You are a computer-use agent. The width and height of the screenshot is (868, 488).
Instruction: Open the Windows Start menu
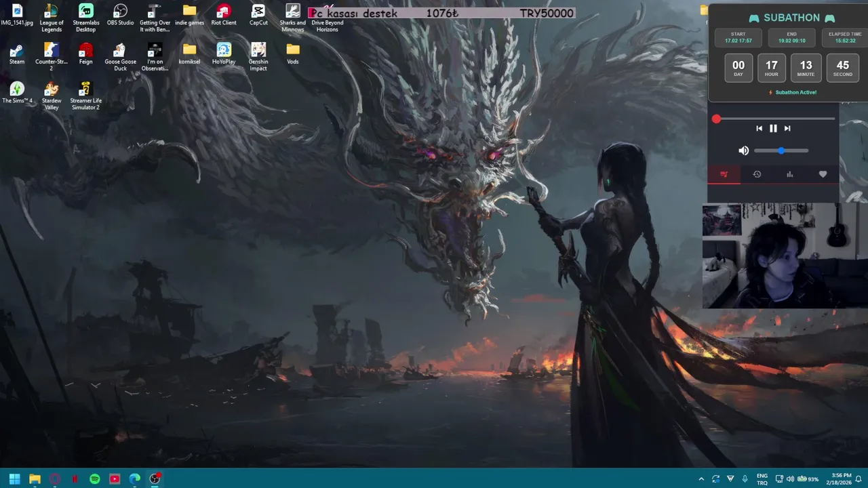(x=14, y=479)
